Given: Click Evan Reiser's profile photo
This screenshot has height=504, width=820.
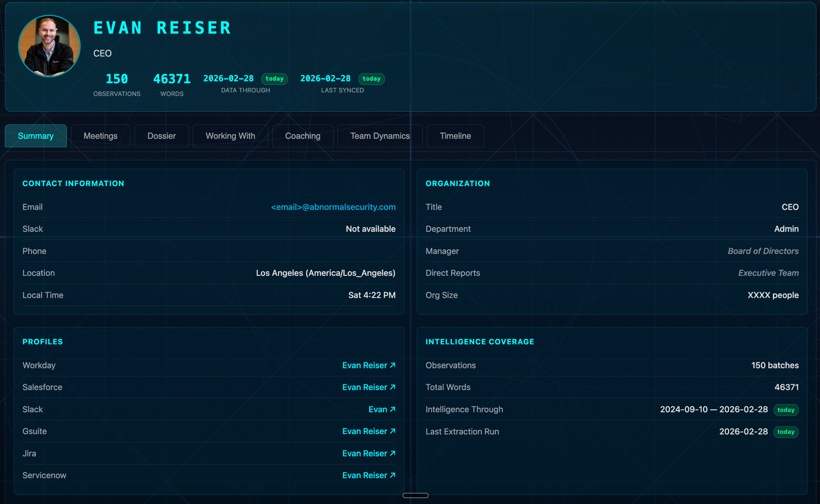Looking at the screenshot, I should [49, 46].
